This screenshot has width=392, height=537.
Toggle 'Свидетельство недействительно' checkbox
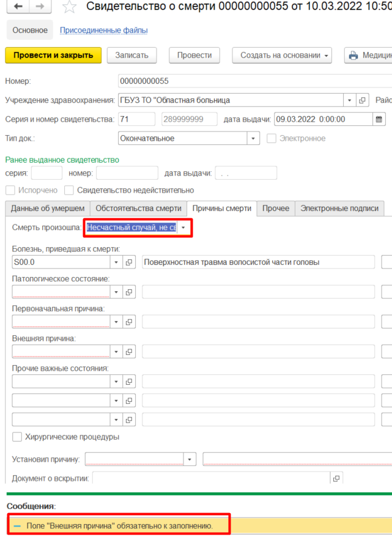pos(69,190)
